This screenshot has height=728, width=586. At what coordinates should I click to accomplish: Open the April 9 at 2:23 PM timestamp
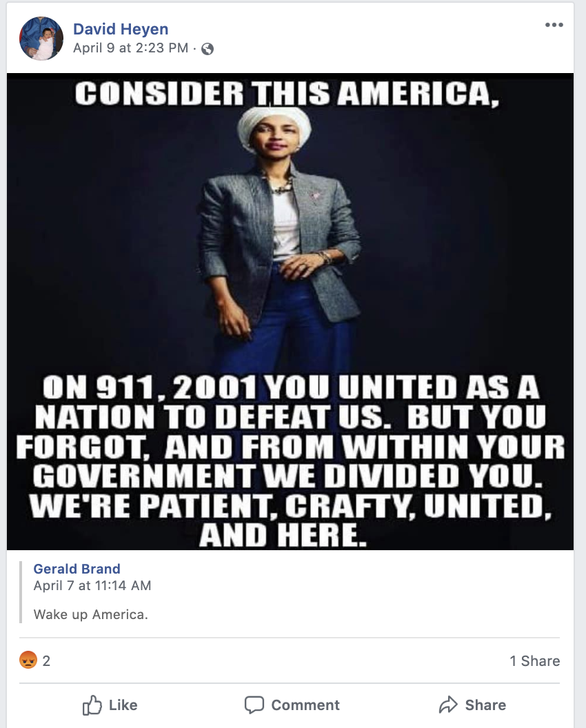point(130,48)
